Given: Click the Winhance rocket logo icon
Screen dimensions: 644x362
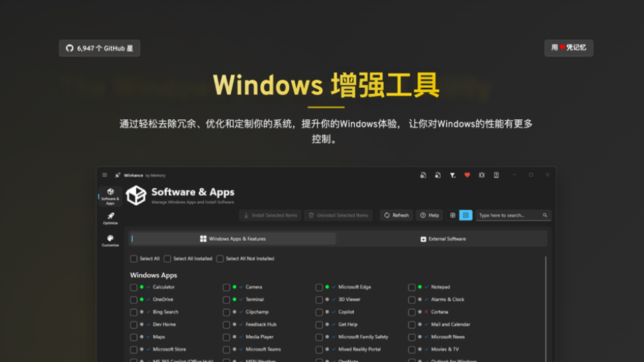Looking at the screenshot, I should (x=118, y=175).
